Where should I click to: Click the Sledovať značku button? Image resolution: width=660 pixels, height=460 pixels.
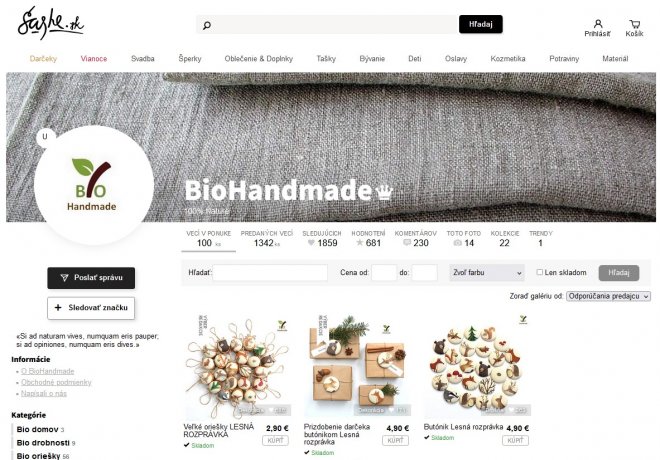click(x=91, y=308)
